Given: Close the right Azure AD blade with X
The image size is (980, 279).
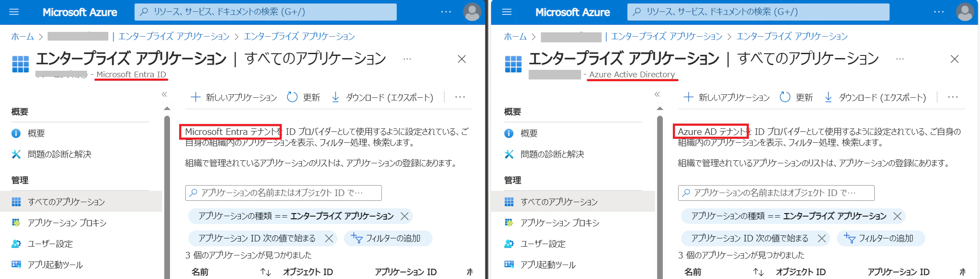Looking at the screenshot, I should (x=955, y=59).
